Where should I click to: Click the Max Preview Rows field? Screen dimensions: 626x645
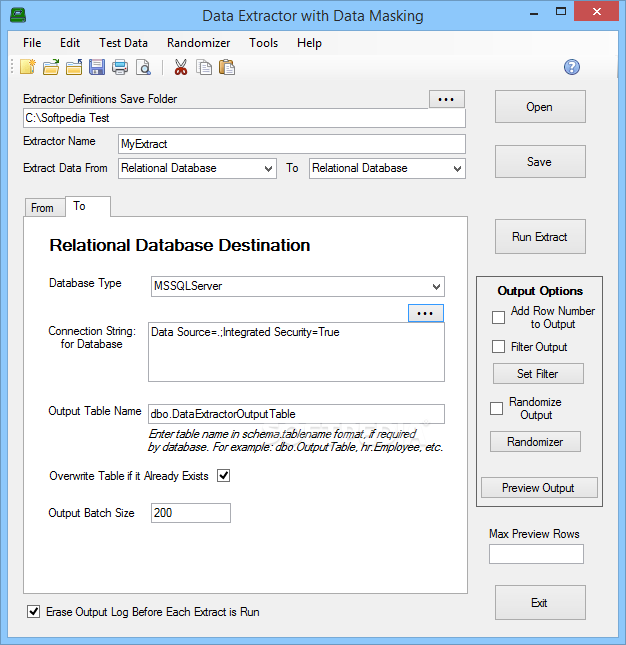(536, 554)
